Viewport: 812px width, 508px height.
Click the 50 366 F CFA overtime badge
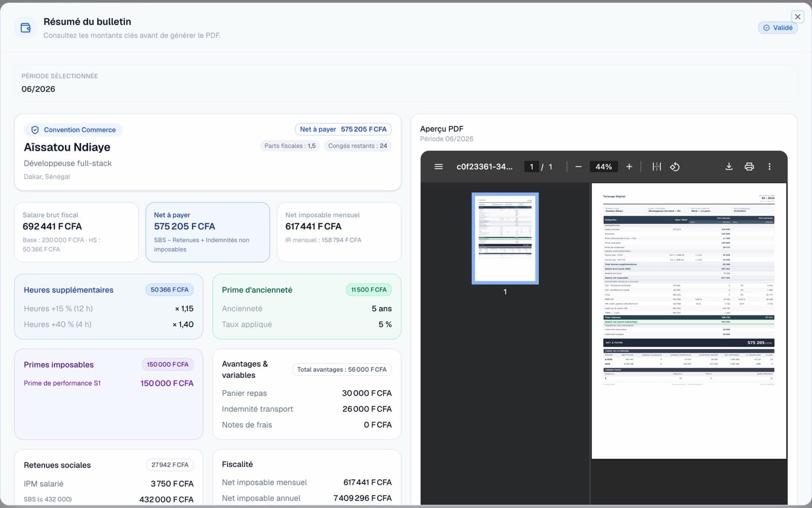[x=170, y=290]
